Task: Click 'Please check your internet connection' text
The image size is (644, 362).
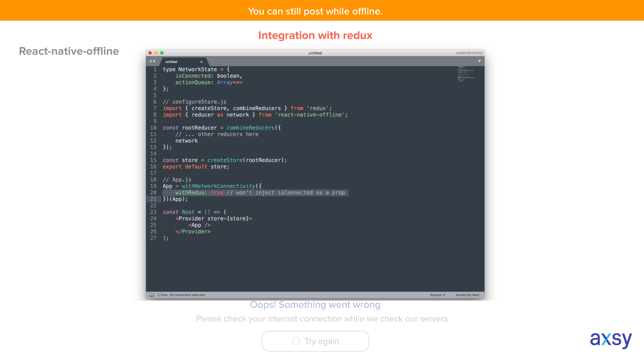Action: [x=322, y=319]
